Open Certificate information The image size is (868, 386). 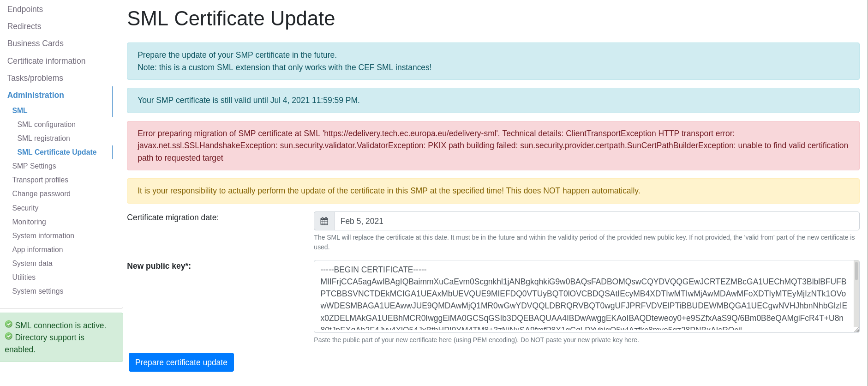[x=46, y=60]
